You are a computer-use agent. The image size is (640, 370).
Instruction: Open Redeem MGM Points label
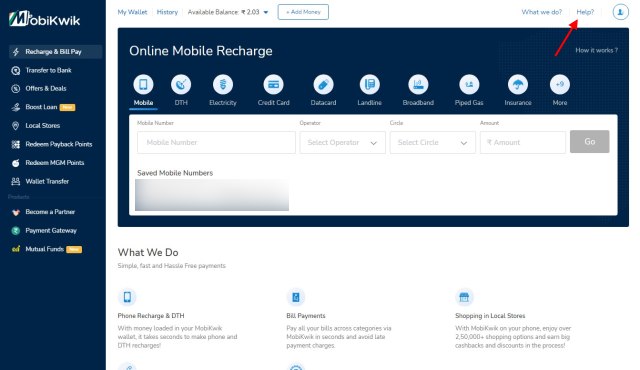(x=55, y=162)
